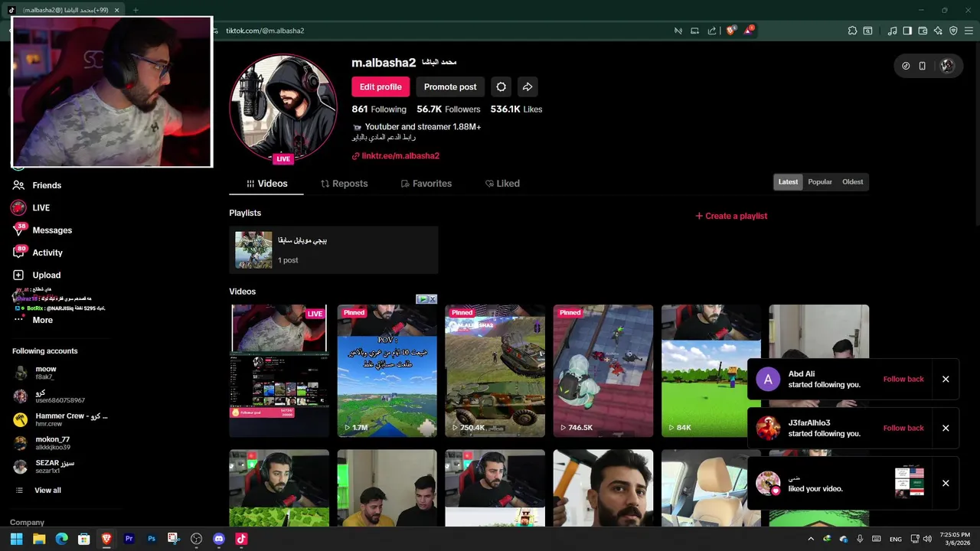This screenshot has width=980, height=551.
Task: Select the Latest sort option
Action: click(788, 182)
